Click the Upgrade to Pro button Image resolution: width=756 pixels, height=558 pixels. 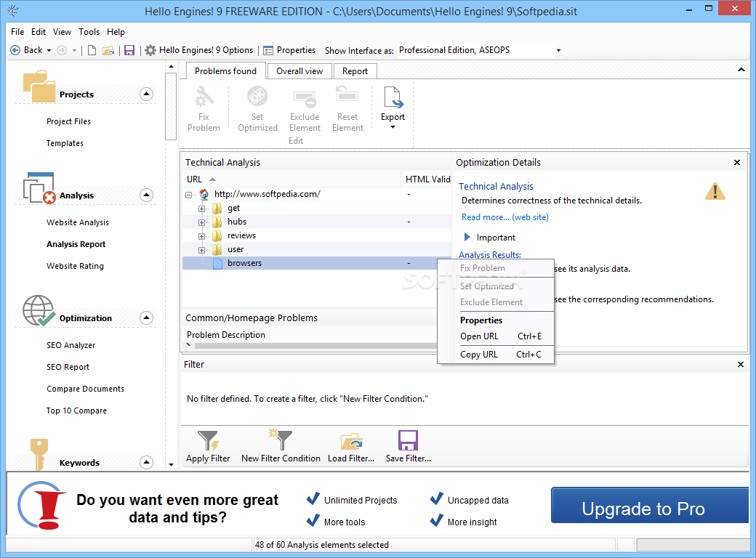point(649,505)
